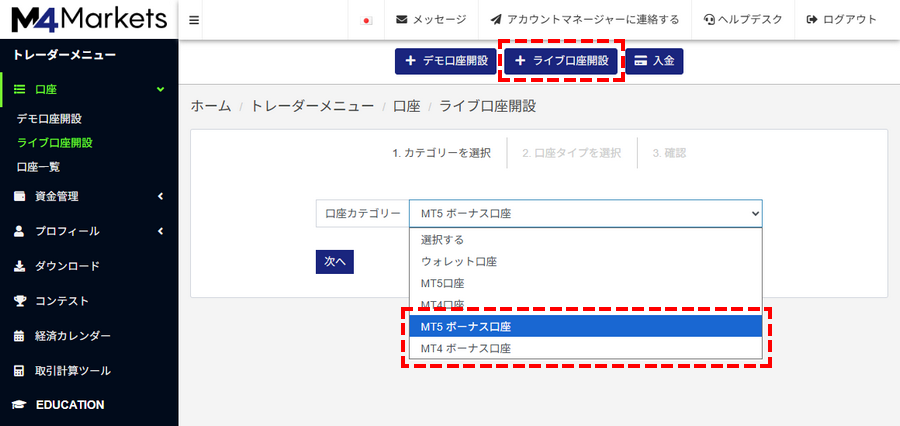Click the M4Markets logo

89,20
